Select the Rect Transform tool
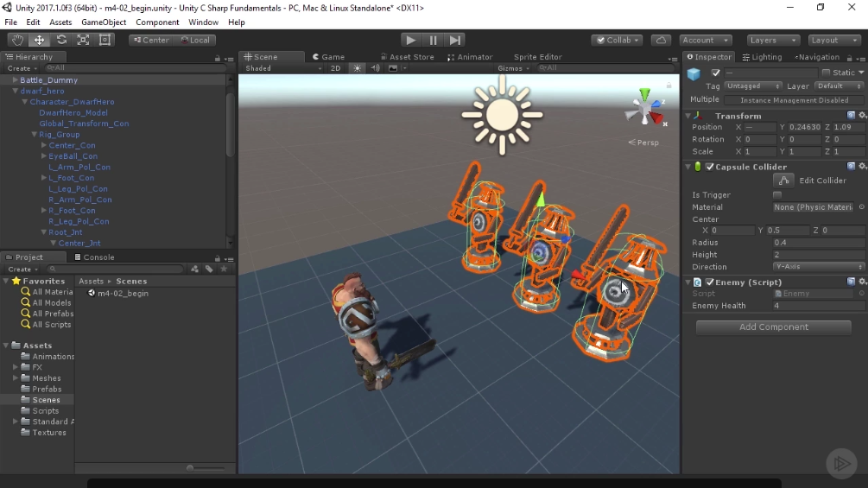The width and height of the screenshot is (868, 488). (x=105, y=40)
